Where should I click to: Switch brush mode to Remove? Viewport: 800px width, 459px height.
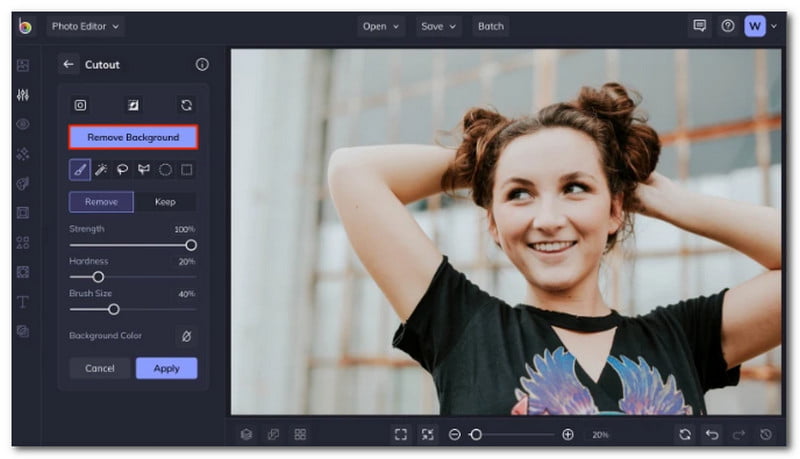[101, 202]
